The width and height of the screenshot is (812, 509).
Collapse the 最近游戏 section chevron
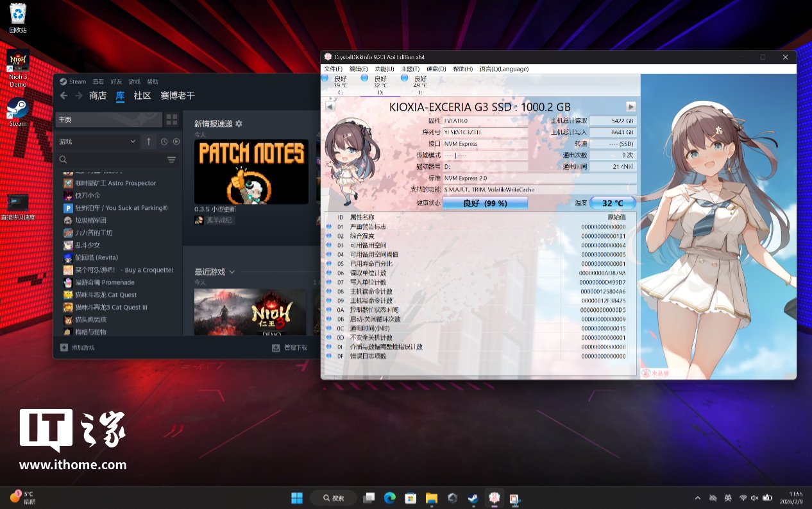pyautogui.click(x=232, y=272)
